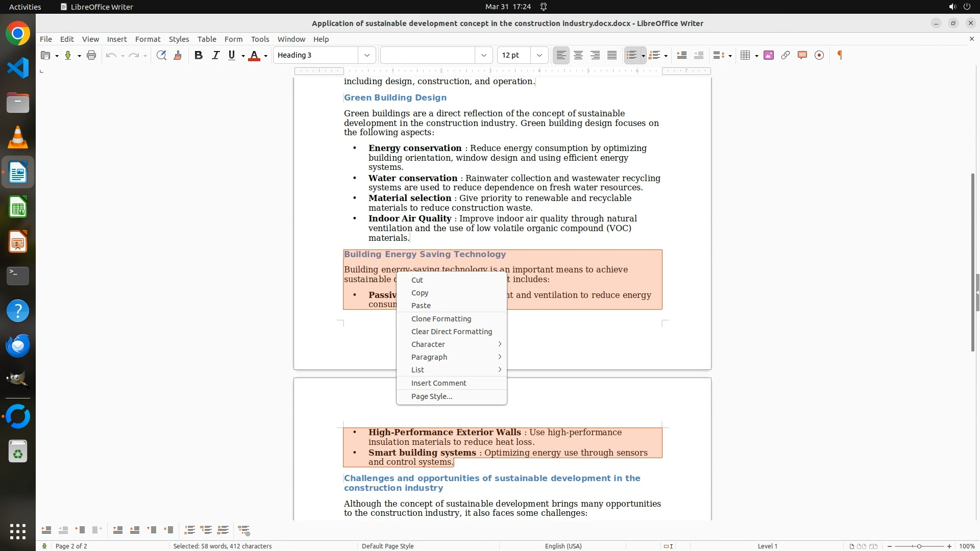
Task: Expand the 12 pt font size dropdown
Action: point(539,55)
